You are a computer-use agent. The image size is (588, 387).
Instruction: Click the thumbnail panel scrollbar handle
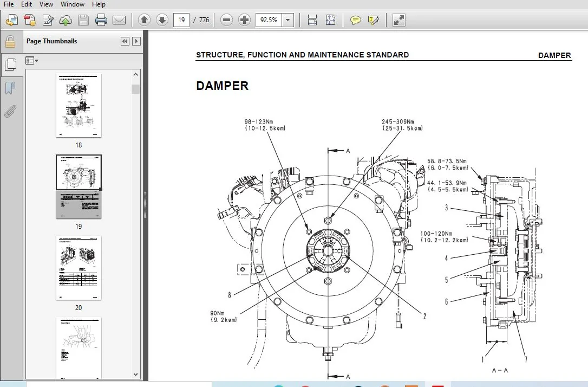click(x=135, y=89)
